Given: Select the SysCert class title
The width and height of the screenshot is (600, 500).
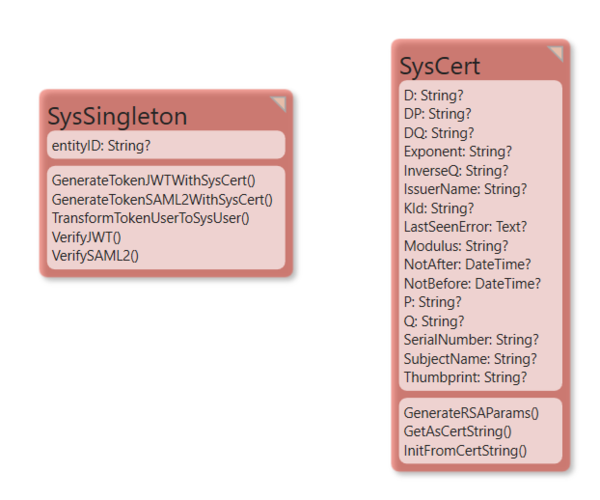Looking at the screenshot, I should (x=440, y=66).
